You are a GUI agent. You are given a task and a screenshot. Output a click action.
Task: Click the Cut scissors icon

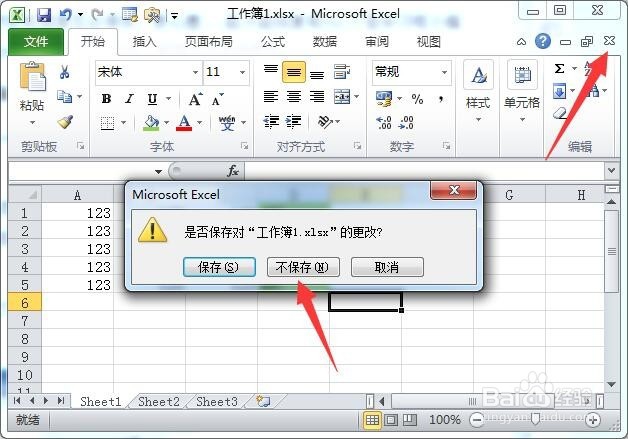coord(64,72)
